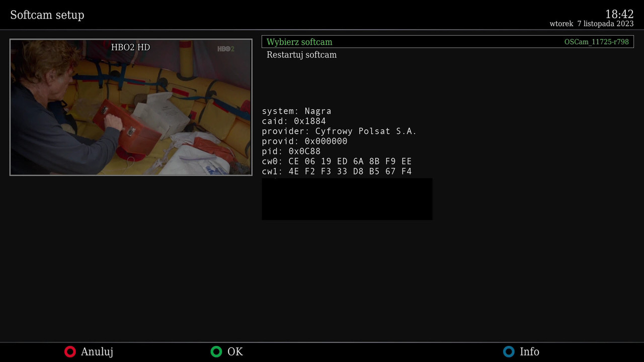644x362 pixels.
Task: Select the OK label
Action: (x=235, y=351)
